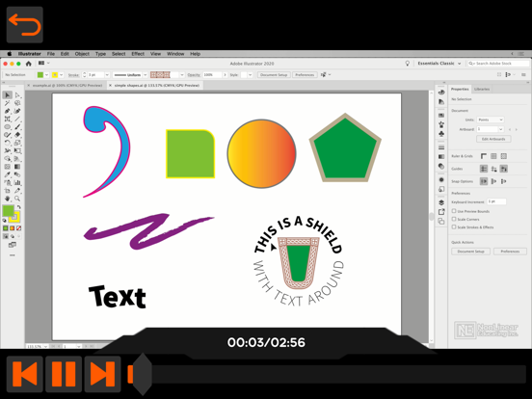Skip to next video with player button

[102, 374]
